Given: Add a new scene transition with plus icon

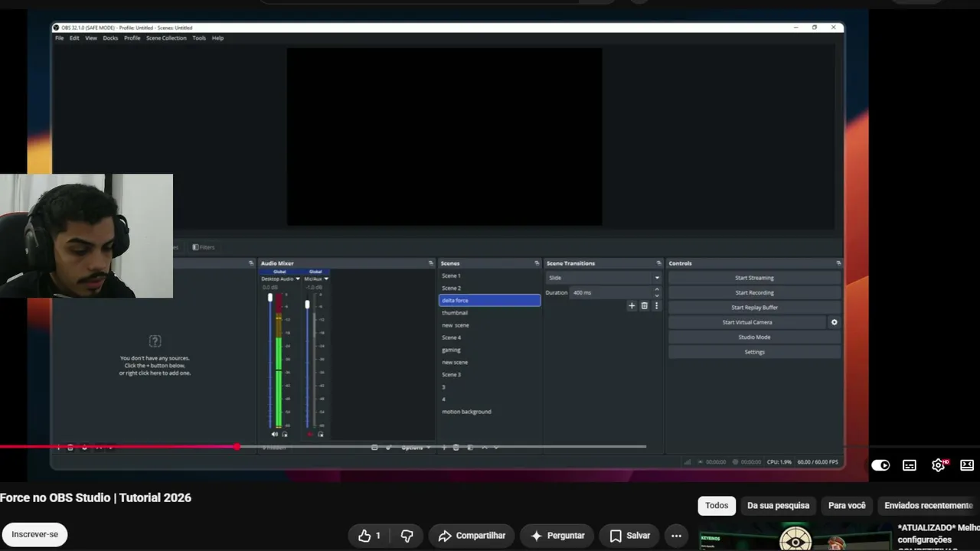Looking at the screenshot, I should (x=632, y=305).
